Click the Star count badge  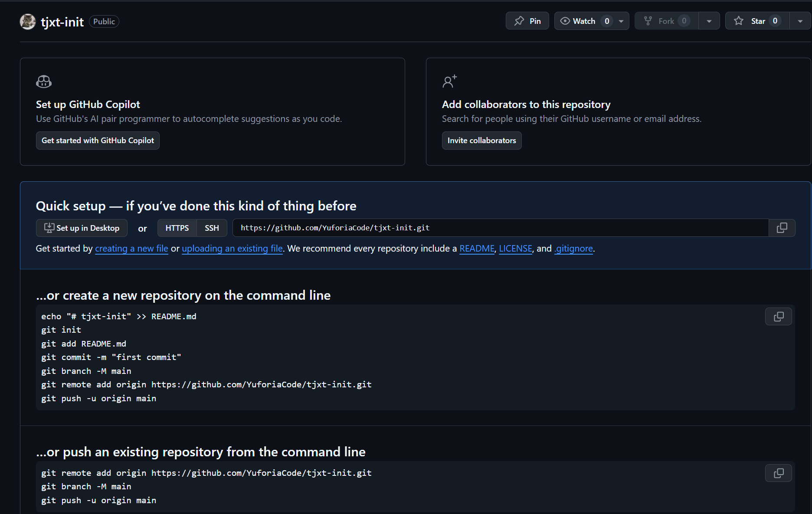point(775,21)
